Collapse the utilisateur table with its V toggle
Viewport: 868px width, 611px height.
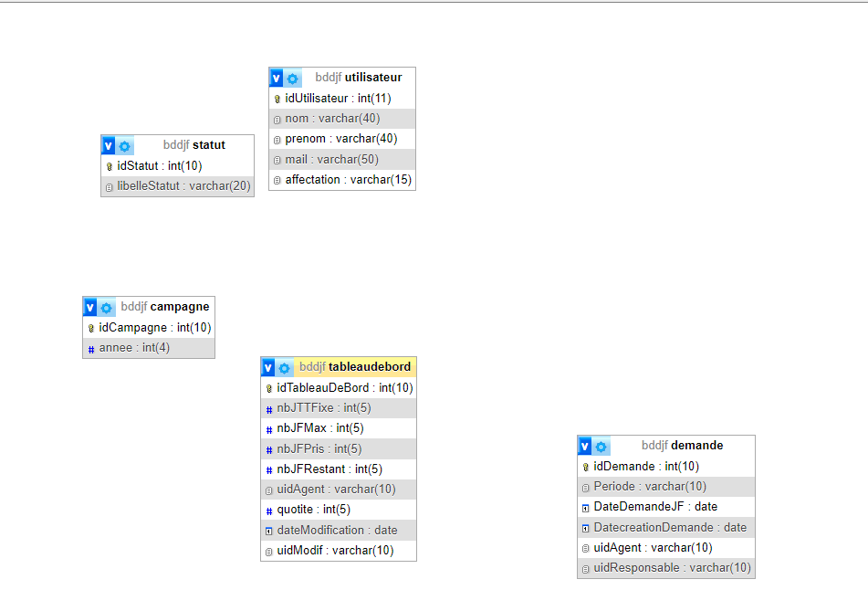pyautogui.click(x=277, y=79)
